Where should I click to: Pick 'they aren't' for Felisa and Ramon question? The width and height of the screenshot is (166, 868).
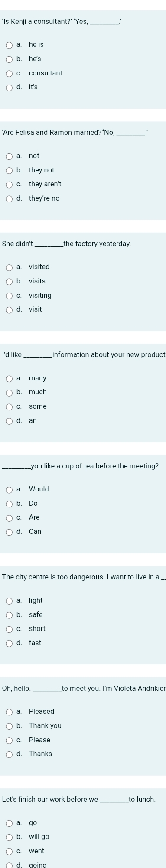point(9,185)
